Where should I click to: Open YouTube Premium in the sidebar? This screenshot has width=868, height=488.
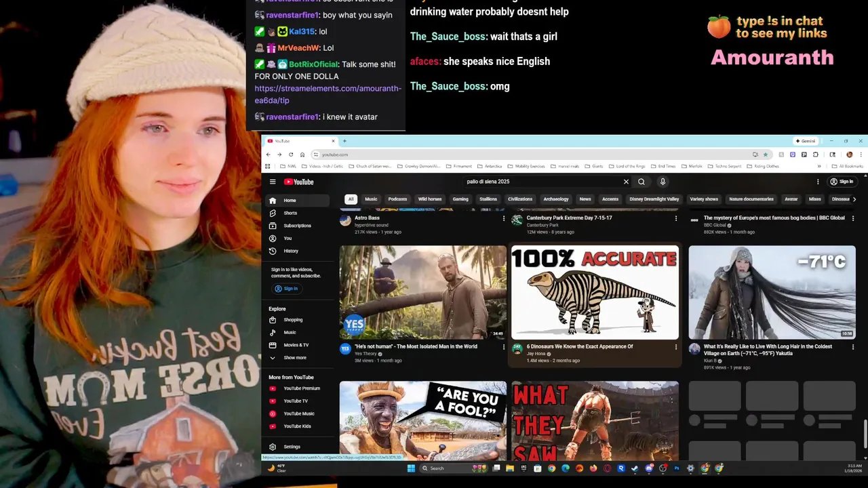[x=296, y=388]
